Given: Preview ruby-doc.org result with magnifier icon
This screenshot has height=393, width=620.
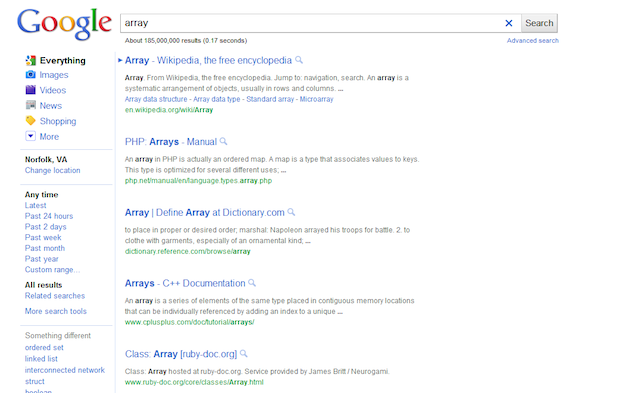Looking at the screenshot, I should pyautogui.click(x=244, y=353).
